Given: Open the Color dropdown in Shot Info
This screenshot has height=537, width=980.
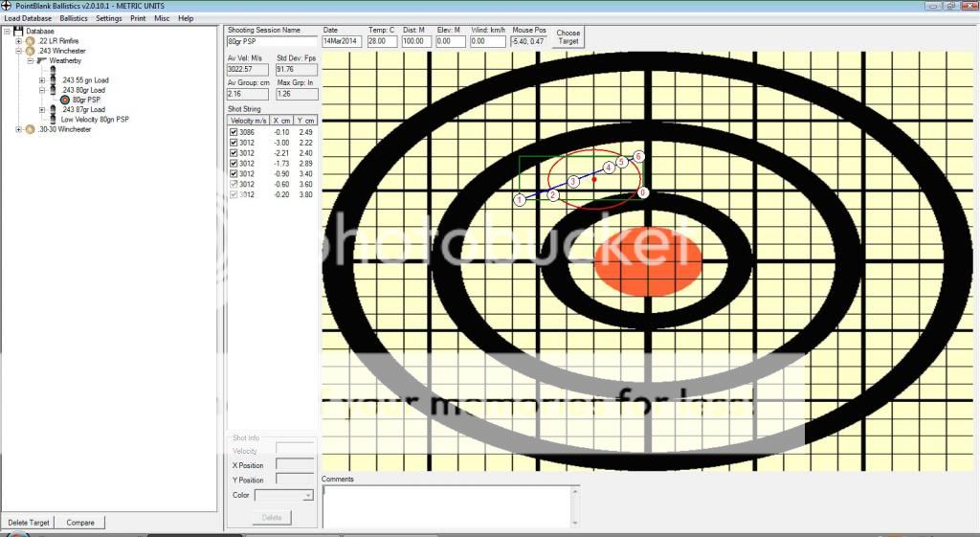Looking at the screenshot, I should [x=307, y=495].
